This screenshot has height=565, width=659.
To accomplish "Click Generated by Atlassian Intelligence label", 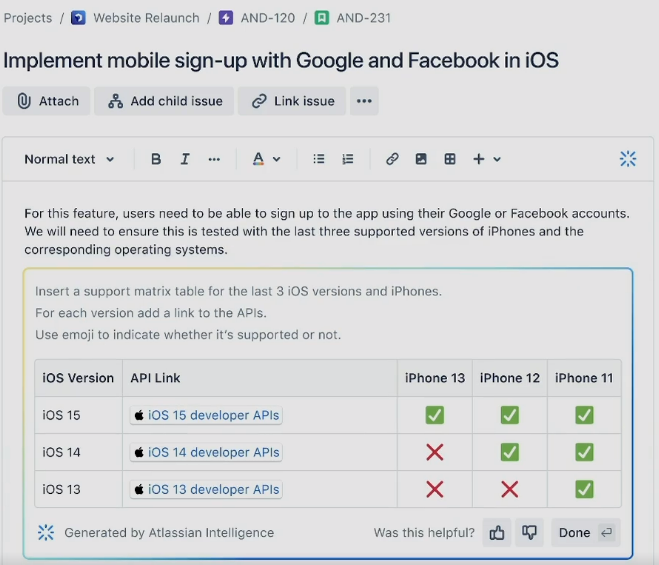I will 169,533.
